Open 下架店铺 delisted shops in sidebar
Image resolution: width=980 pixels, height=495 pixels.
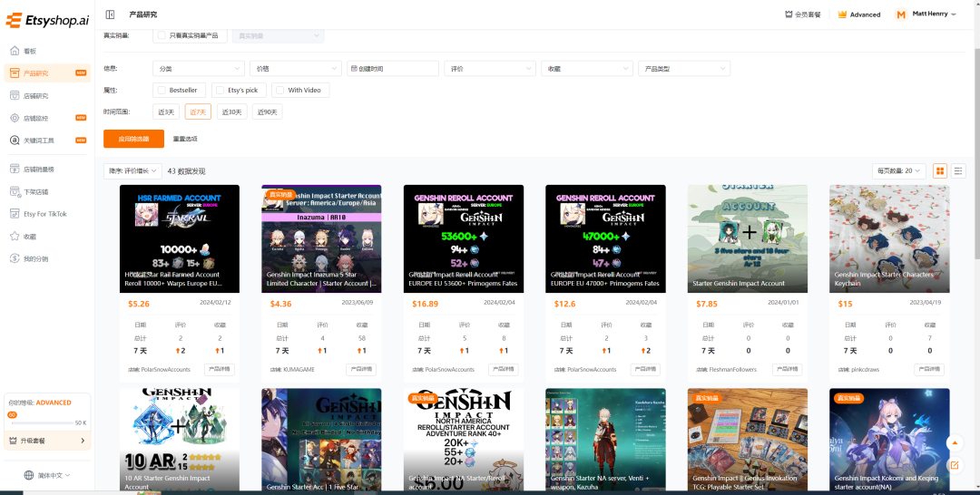coord(47,191)
